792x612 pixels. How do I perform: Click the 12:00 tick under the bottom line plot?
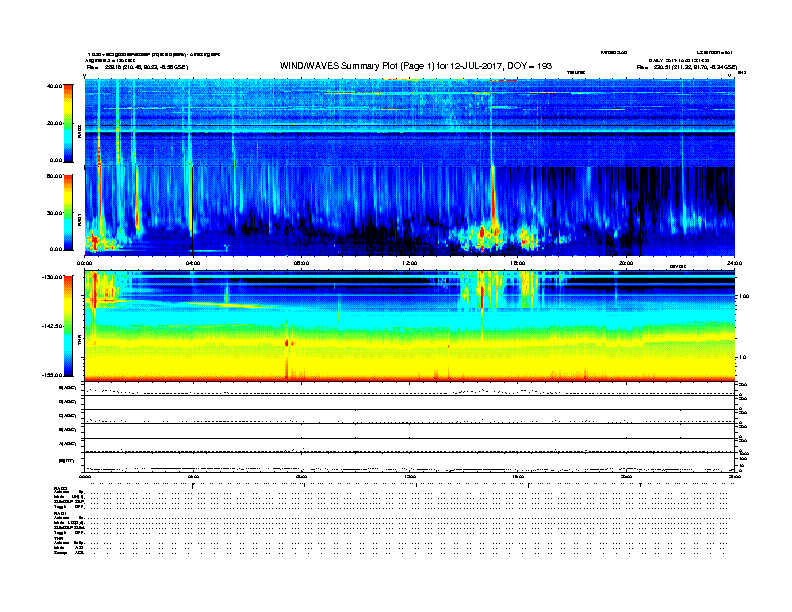pos(410,476)
